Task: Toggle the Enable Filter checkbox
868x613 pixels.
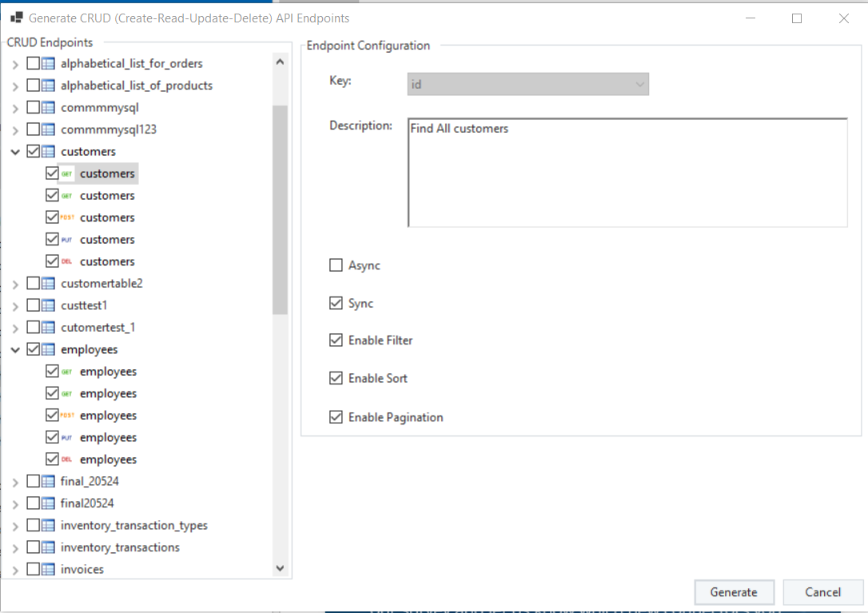Action: pos(336,340)
